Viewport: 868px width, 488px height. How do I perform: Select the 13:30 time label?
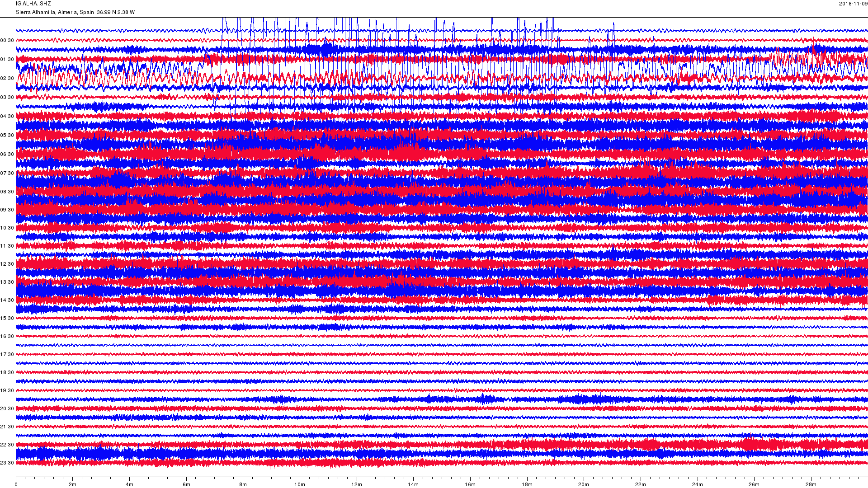7,282
